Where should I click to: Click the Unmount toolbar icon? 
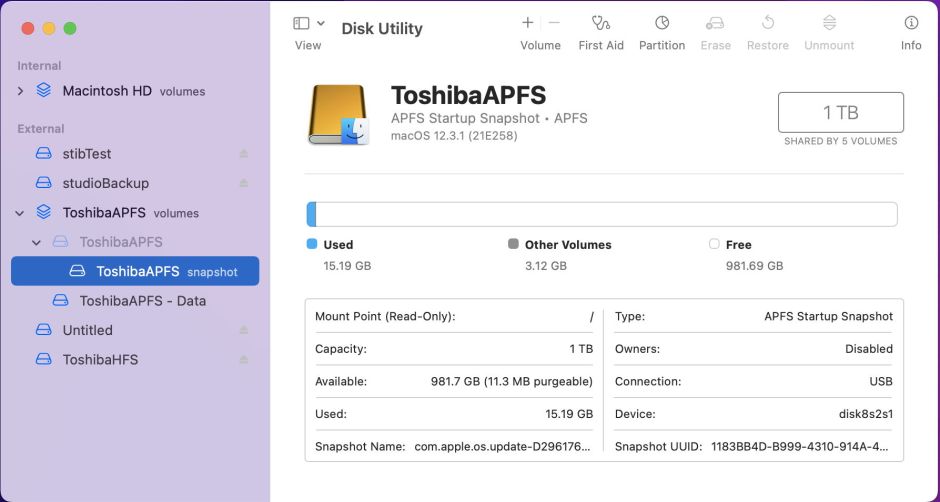(829, 23)
